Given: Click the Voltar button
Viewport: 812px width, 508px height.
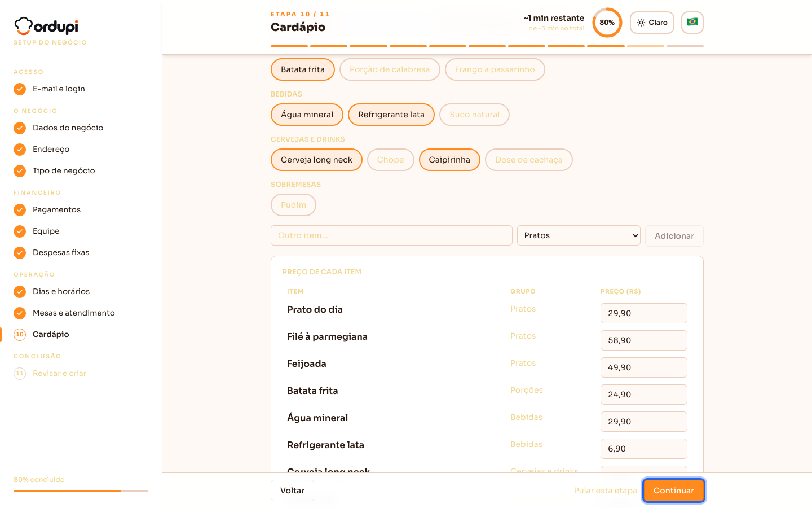Looking at the screenshot, I should (292, 491).
